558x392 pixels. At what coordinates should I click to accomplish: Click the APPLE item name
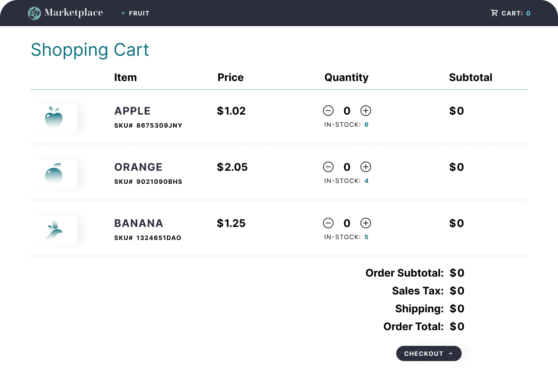(x=133, y=111)
